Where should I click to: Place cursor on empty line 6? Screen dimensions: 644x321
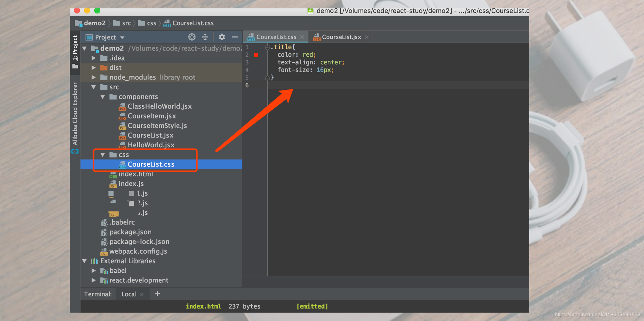tap(398, 85)
